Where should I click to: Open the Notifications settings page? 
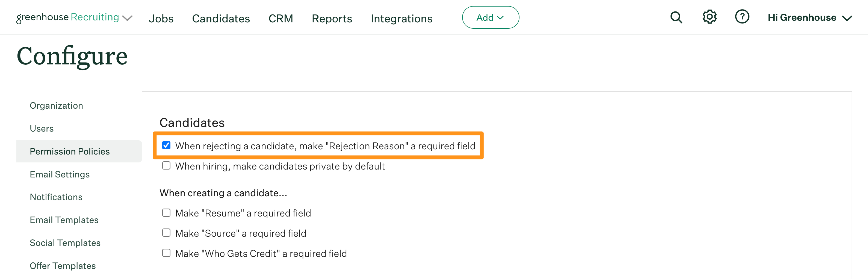[x=56, y=197]
